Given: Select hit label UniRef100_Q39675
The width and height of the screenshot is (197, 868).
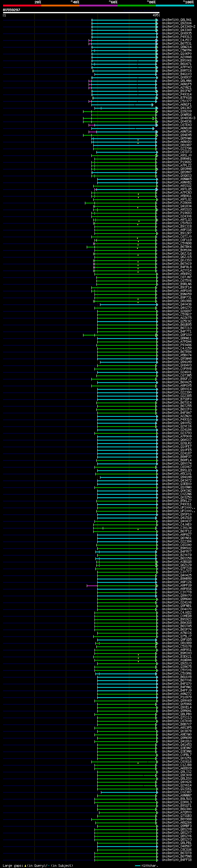Looking at the screenshot, I should (177, 667).
